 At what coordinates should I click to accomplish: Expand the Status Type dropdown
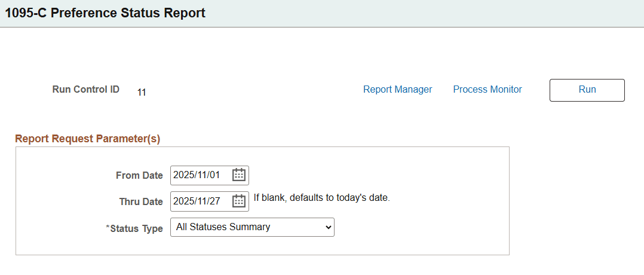pyautogui.click(x=252, y=227)
